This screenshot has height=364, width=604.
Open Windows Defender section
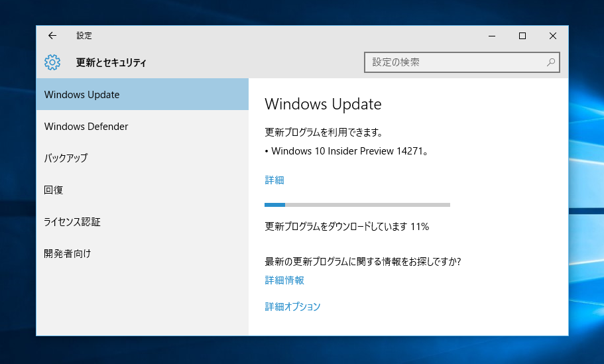[x=143, y=127]
